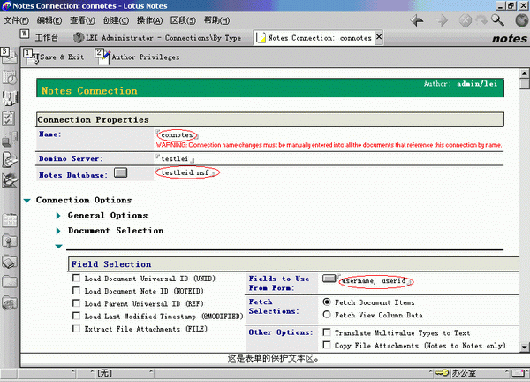The height and width of the screenshot is (382, 530).
Task: Enable Extract File Attachments (FILE)
Action: pyautogui.click(x=76, y=328)
